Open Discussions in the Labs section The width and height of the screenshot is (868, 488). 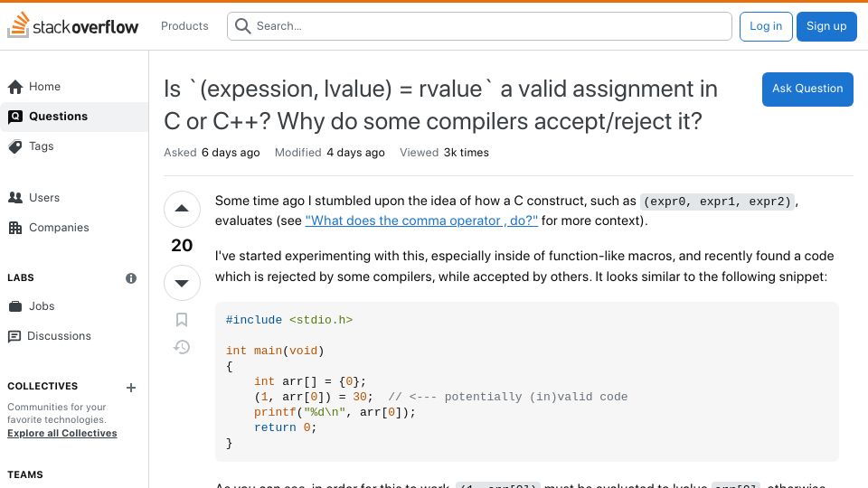click(74, 336)
